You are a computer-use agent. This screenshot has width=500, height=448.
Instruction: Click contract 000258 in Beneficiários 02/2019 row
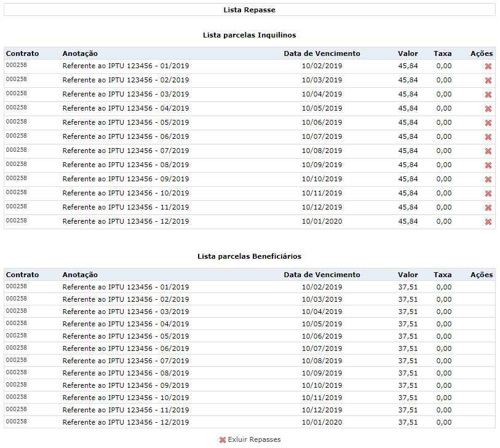[16, 299]
